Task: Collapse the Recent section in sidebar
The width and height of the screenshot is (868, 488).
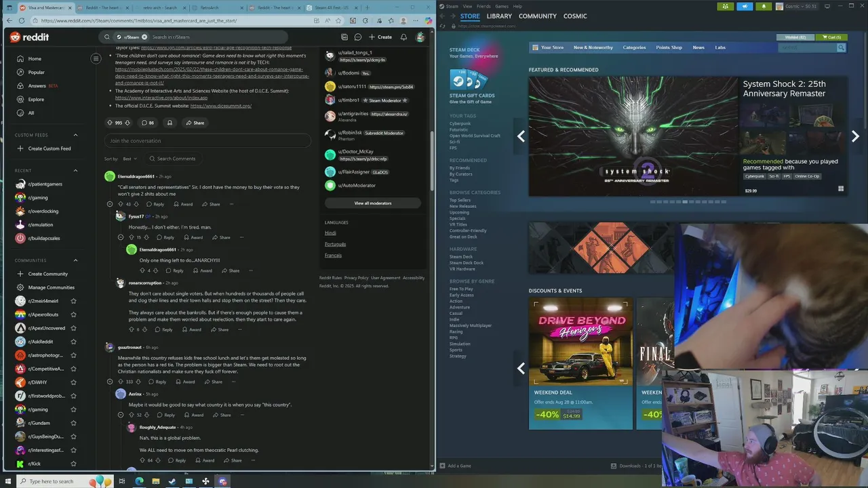Action: pyautogui.click(x=75, y=170)
